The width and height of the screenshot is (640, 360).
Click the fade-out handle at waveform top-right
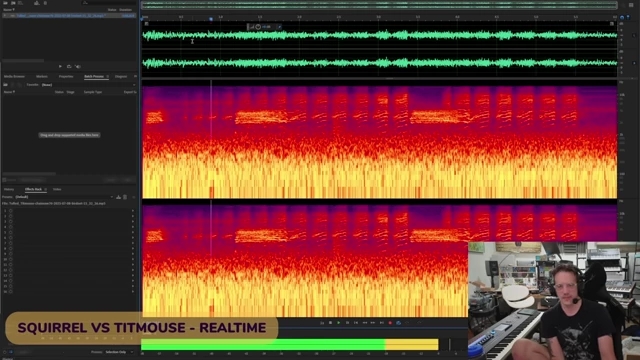612,24
